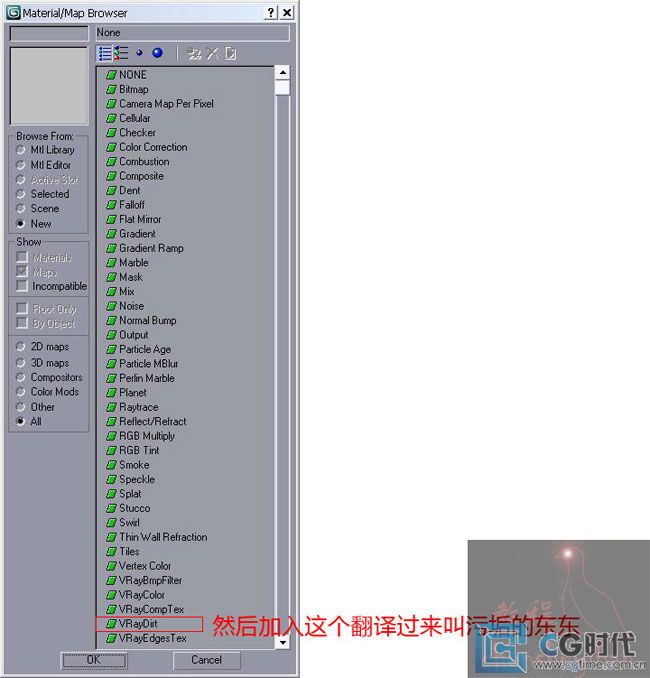This screenshot has height=678, width=650.
Task: Click Clear Material Library icon
Action: coord(231,54)
